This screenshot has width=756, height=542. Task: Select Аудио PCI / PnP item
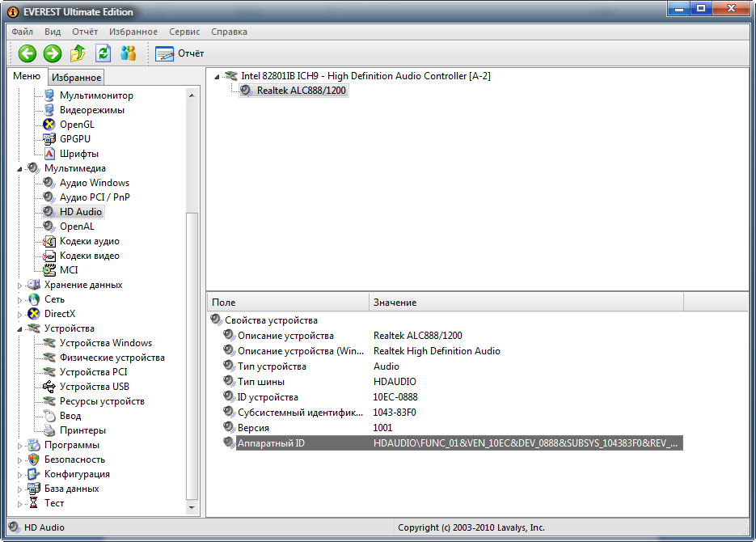coord(95,197)
